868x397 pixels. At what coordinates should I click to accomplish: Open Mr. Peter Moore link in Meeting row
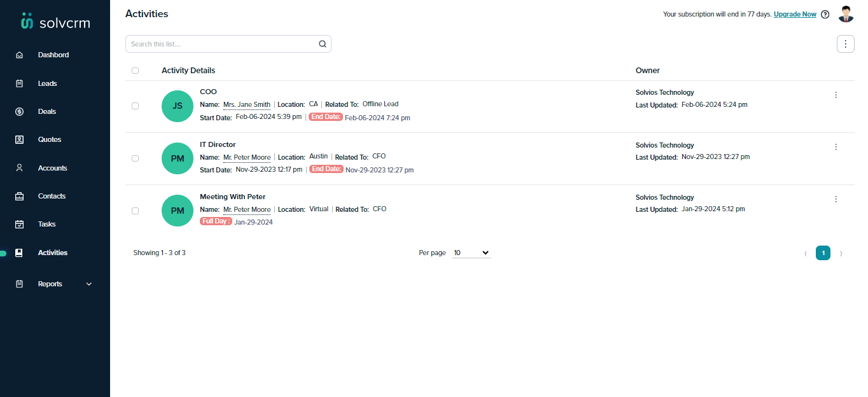point(247,209)
